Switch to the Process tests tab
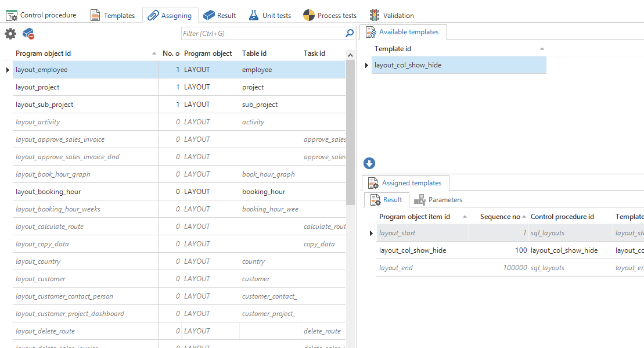This screenshot has height=348, width=644. [x=330, y=16]
